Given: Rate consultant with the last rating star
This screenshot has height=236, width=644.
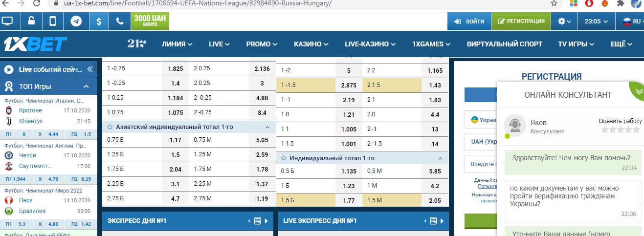Looking at the screenshot, I should pyautogui.click(x=636, y=130).
